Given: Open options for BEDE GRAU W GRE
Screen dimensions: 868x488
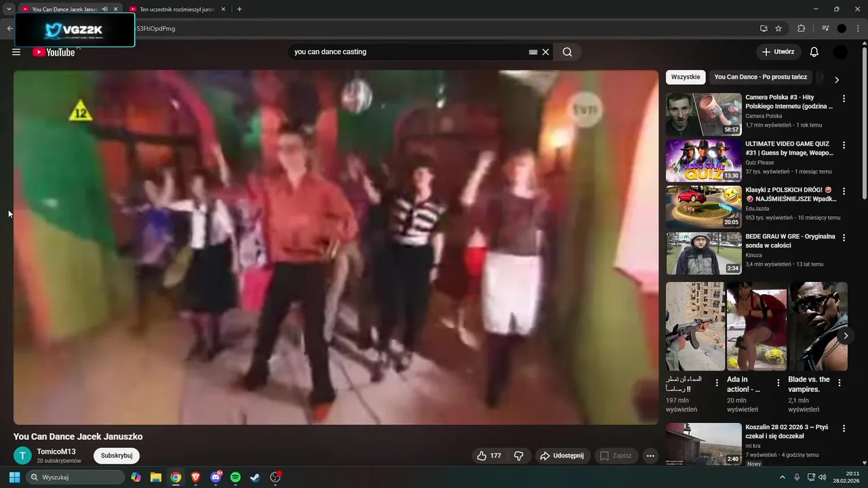Looking at the screenshot, I should [x=844, y=238].
